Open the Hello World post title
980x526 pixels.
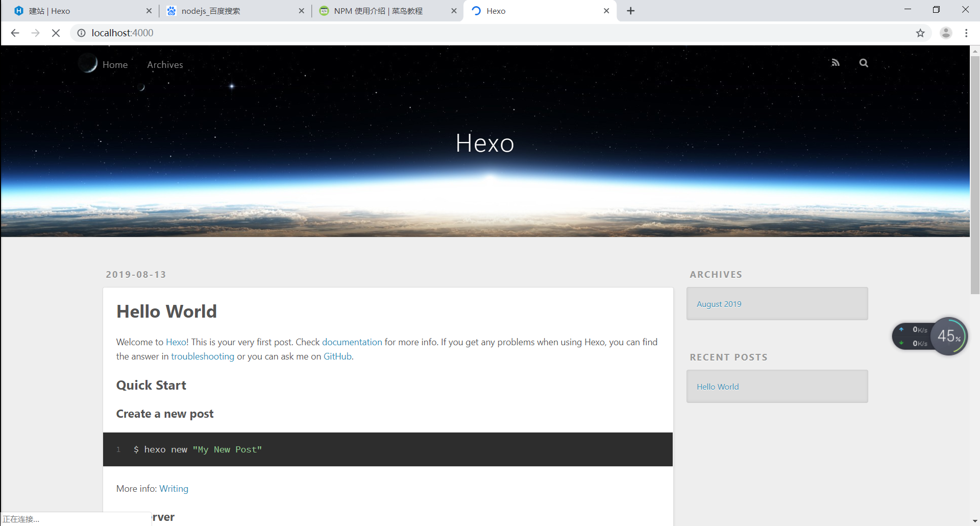click(166, 312)
